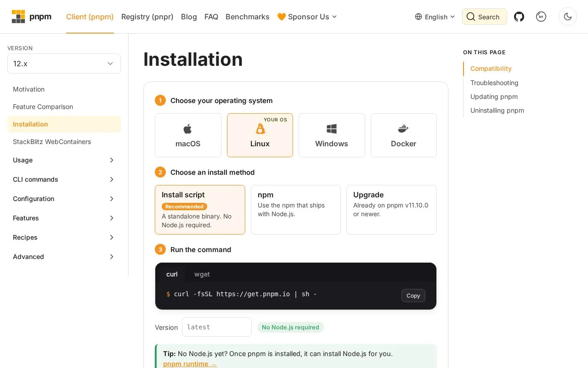Select the macOS operating system card

click(x=188, y=135)
